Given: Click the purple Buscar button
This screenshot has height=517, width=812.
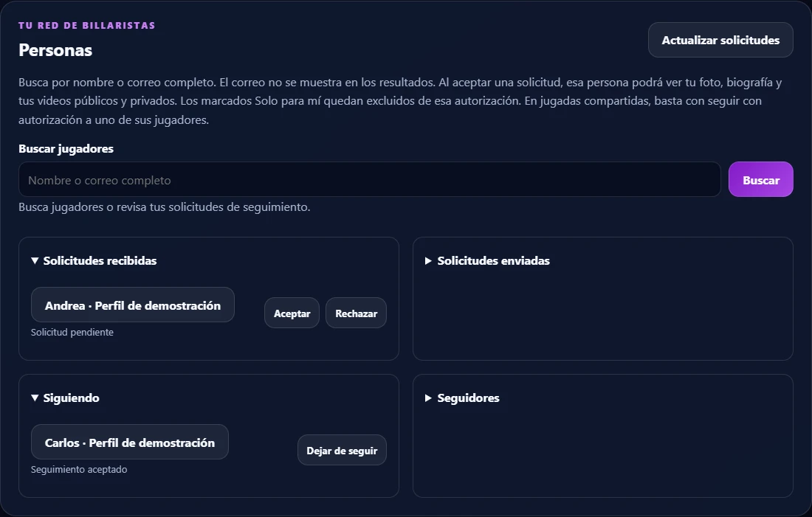Looking at the screenshot, I should (x=761, y=179).
